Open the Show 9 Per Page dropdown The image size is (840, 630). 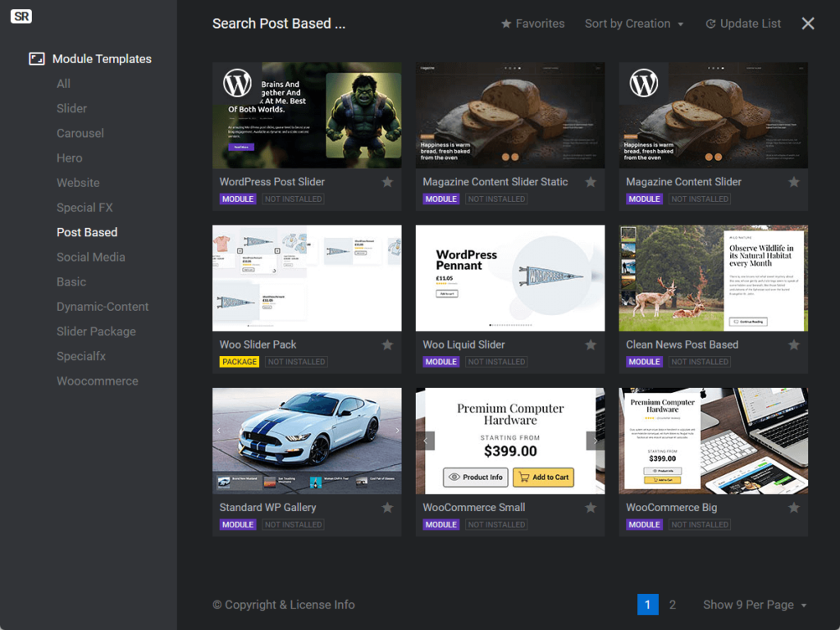pyautogui.click(x=755, y=605)
